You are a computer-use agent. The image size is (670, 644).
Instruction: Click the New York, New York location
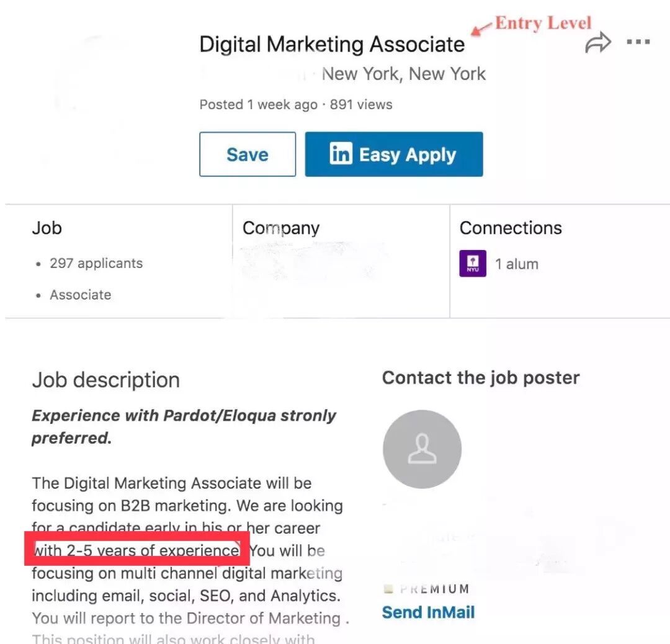pyautogui.click(x=403, y=74)
